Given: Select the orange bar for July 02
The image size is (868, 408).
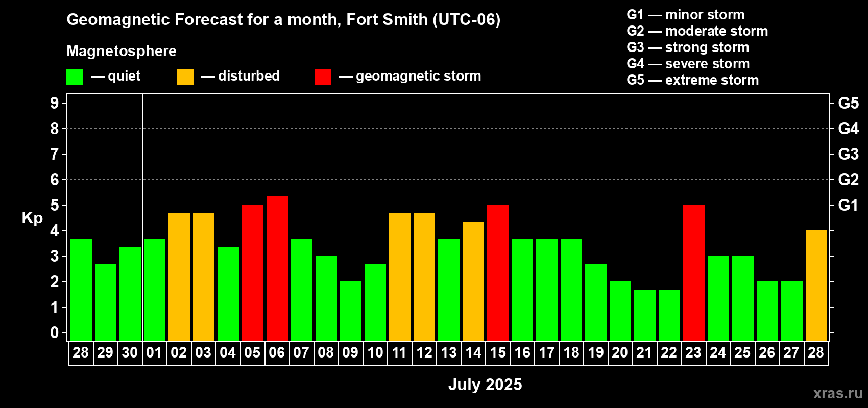Looking at the screenshot, I should click(179, 277).
